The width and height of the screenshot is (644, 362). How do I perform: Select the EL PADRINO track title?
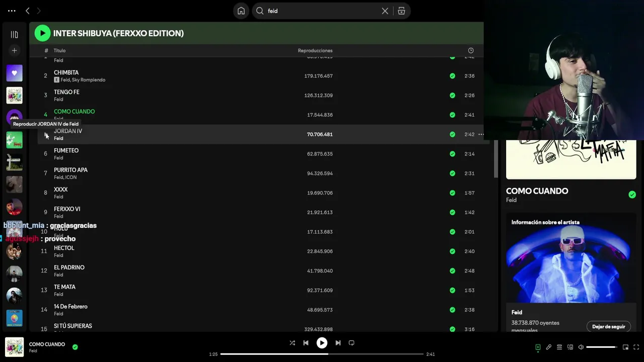(x=69, y=267)
